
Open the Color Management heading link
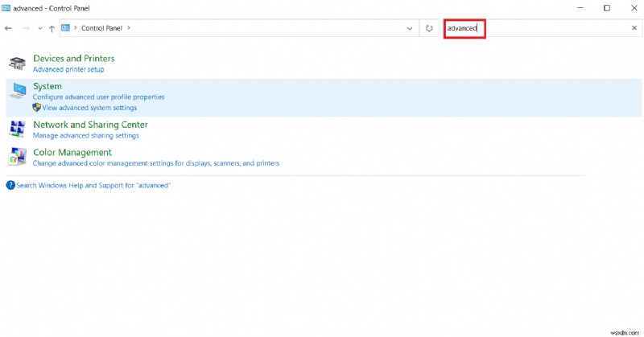(72, 152)
